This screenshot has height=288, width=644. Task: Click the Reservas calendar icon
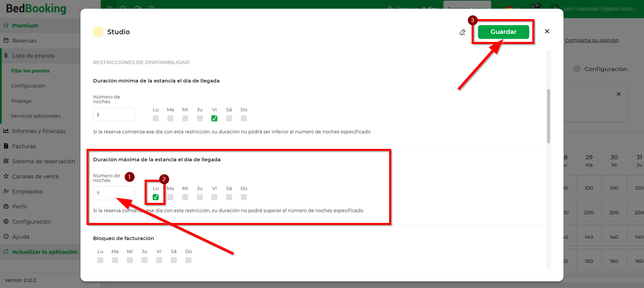tap(6, 40)
